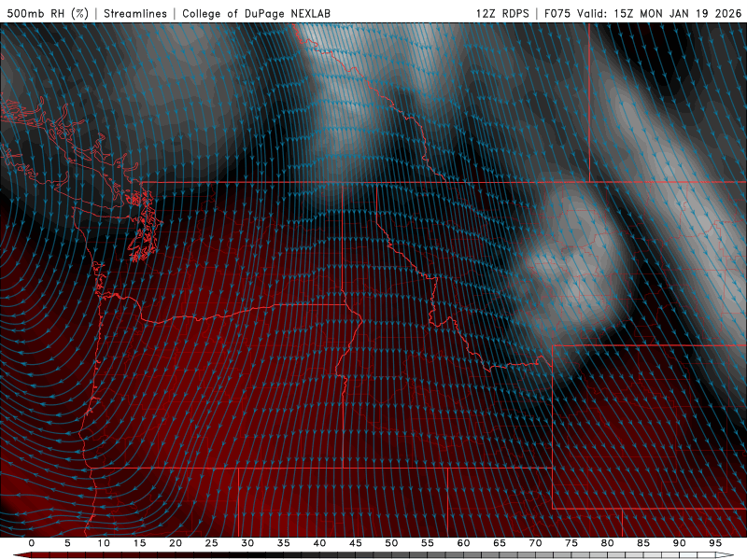This screenshot has width=747, height=560.
Task: Click colorbar tick label "90"
Action: tap(680, 543)
